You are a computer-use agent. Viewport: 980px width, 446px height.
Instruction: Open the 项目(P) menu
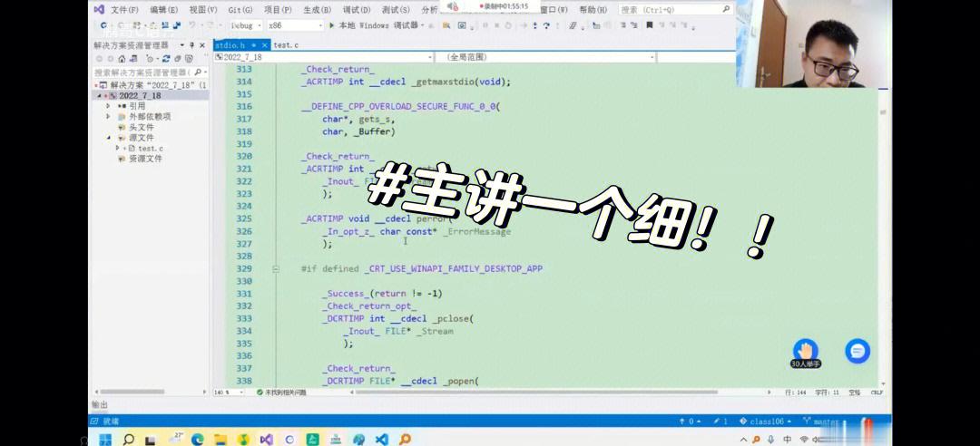point(278,9)
